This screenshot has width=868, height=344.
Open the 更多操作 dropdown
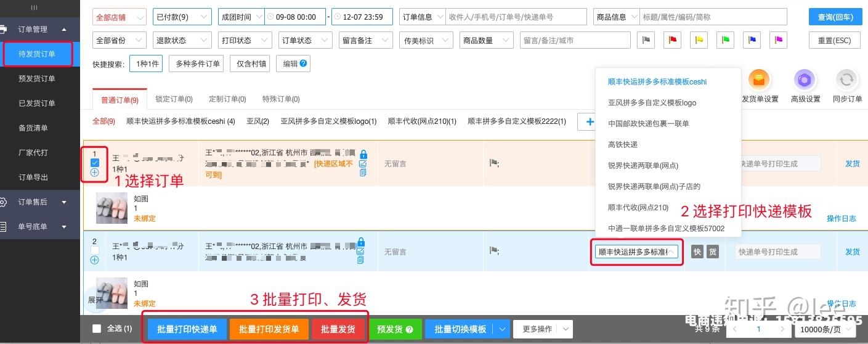pyautogui.click(x=543, y=329)
